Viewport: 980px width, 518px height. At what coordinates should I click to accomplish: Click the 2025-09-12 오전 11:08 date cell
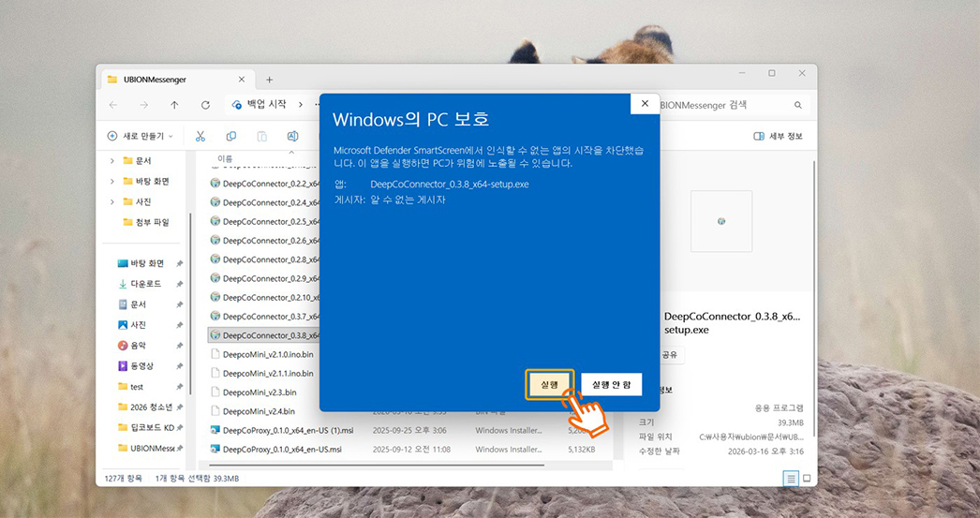(x=411, y=450)
